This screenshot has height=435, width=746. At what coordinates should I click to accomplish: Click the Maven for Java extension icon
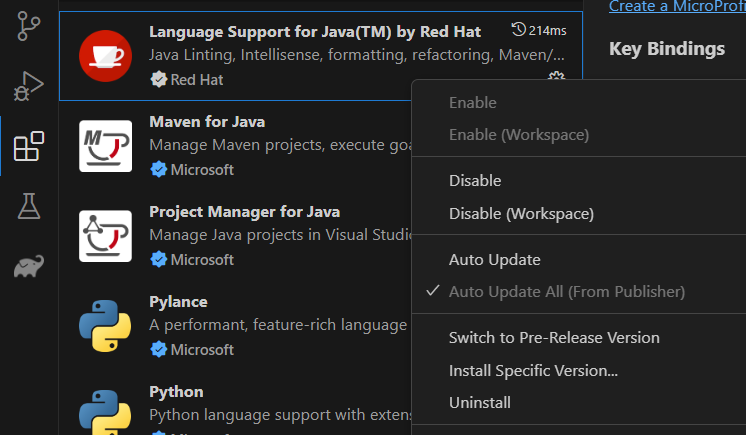tap(105, 147)
